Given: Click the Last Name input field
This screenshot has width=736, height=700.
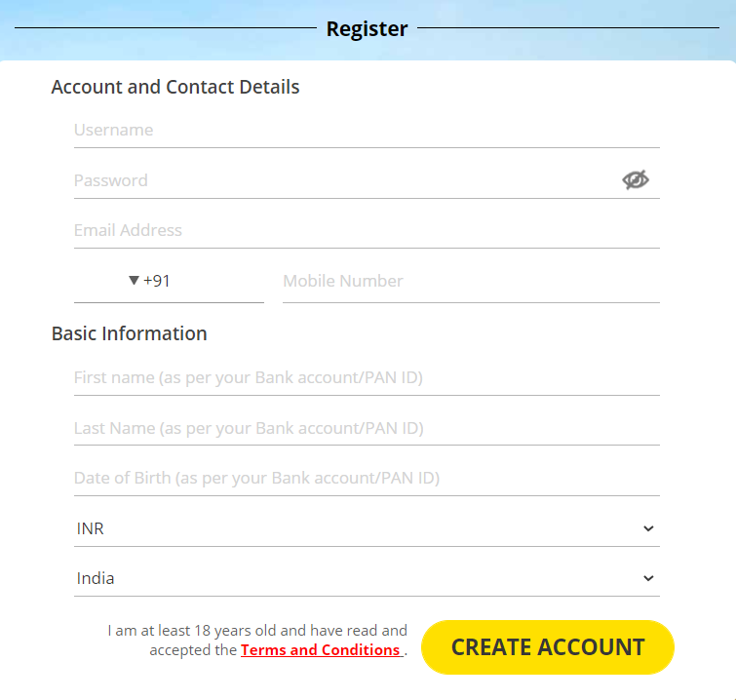Looking at the screenshot, I should 366,428.
